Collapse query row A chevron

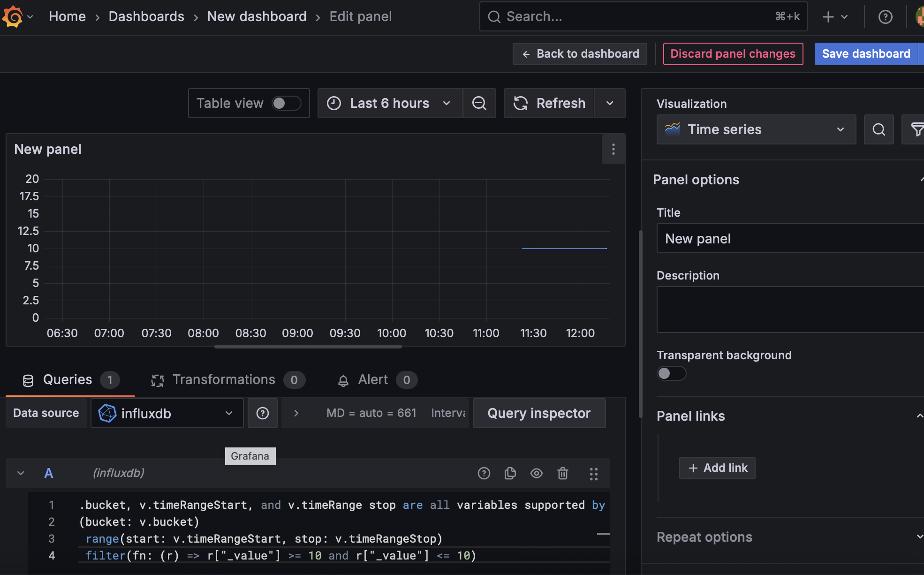click(21, 473)
